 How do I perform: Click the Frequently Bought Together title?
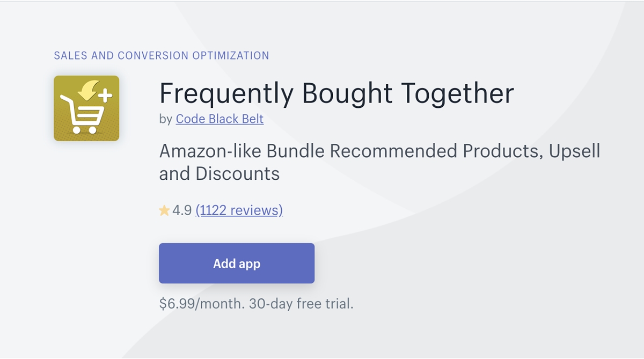[336, 93]
